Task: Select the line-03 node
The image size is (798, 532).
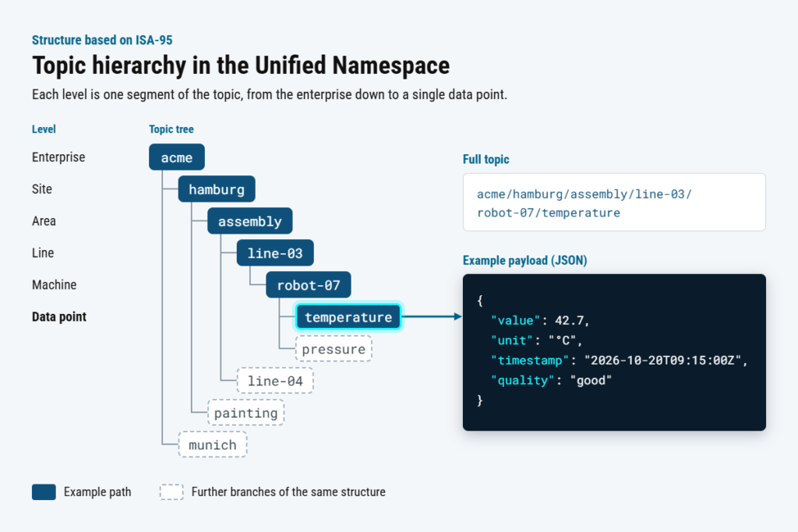Action: point(275,253)
